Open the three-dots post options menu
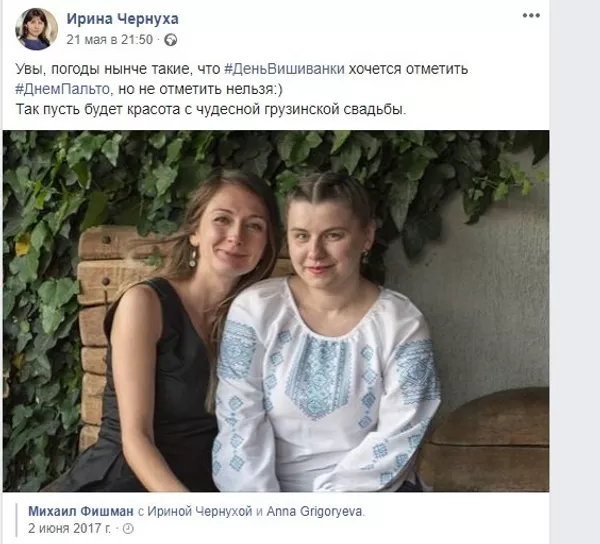 pos(531,16)
